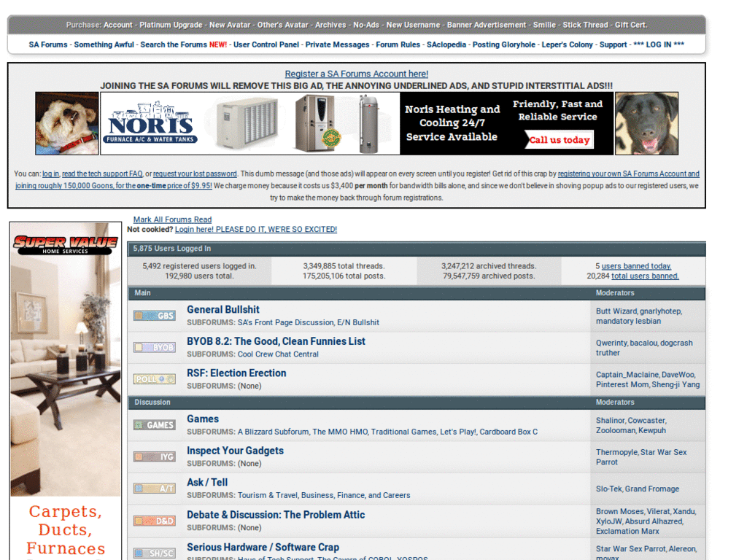Select No-Ads purchase option
Image resolution: width=747 pixels, height=560 pixels.
[366, 25]
